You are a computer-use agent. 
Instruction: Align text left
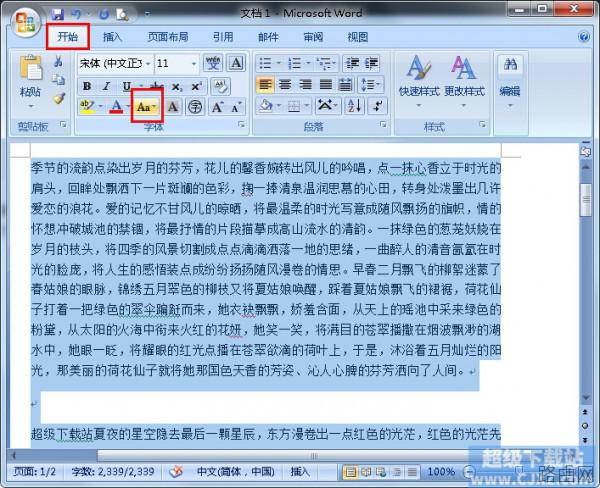click(x=265, y=84)
